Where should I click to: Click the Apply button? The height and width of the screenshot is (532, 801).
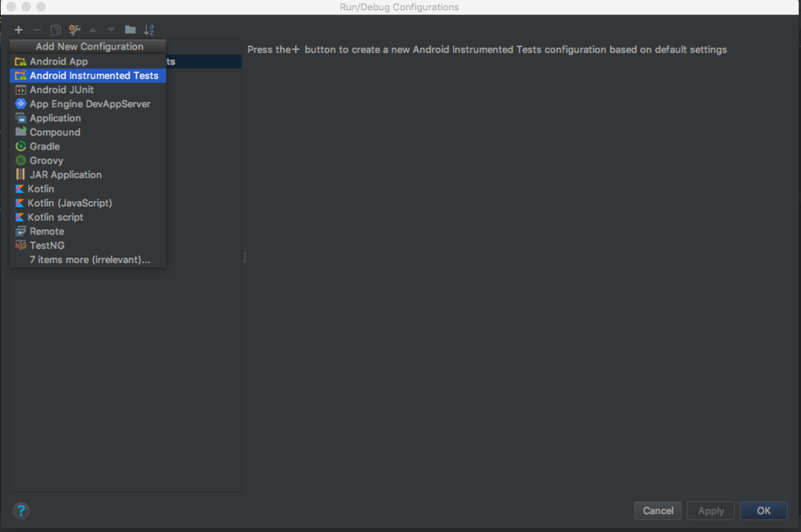click(x=710, y=511)
